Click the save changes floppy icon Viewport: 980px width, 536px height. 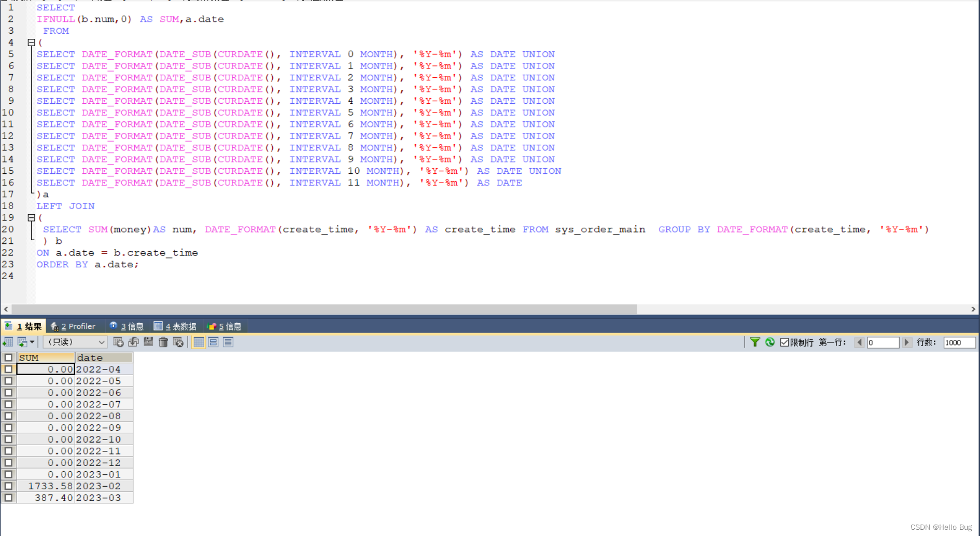coord(148,342)
